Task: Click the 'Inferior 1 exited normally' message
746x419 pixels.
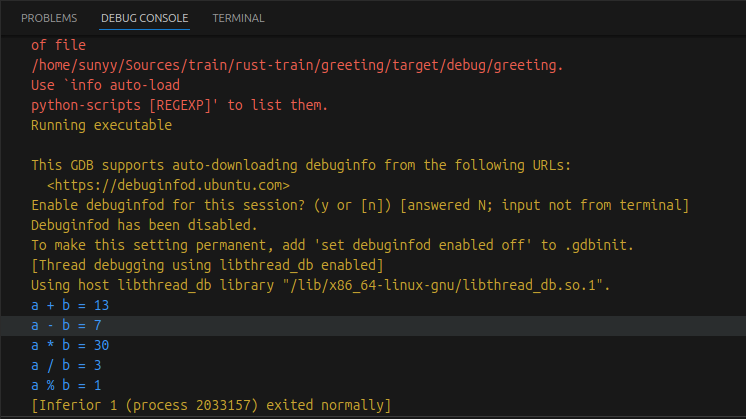Action: (210, 405)
